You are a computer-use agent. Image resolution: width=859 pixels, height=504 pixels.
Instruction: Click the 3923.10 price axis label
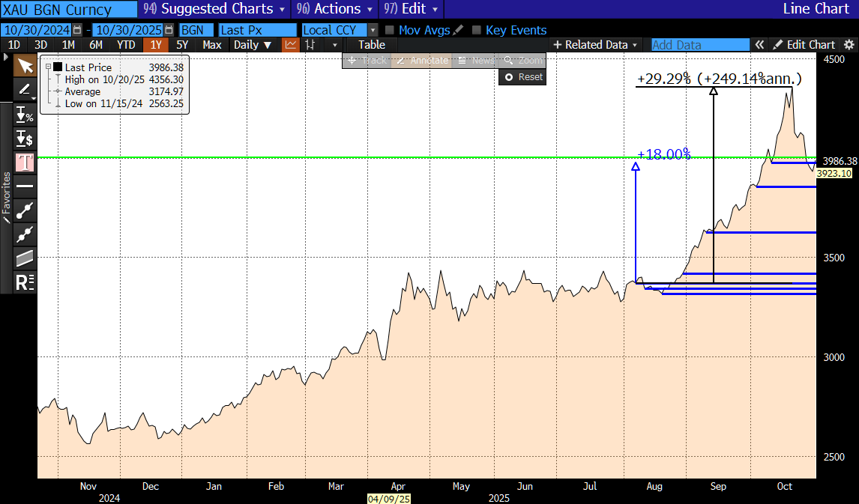coord(834,174)
